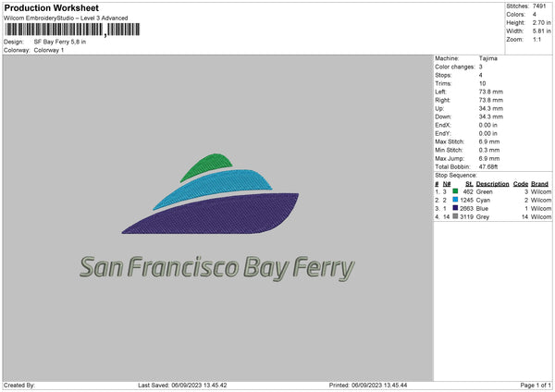Viewport: 555px width, 392px height.
Task: Click the 'Stop Sequence:' heading
Action: 456,176
